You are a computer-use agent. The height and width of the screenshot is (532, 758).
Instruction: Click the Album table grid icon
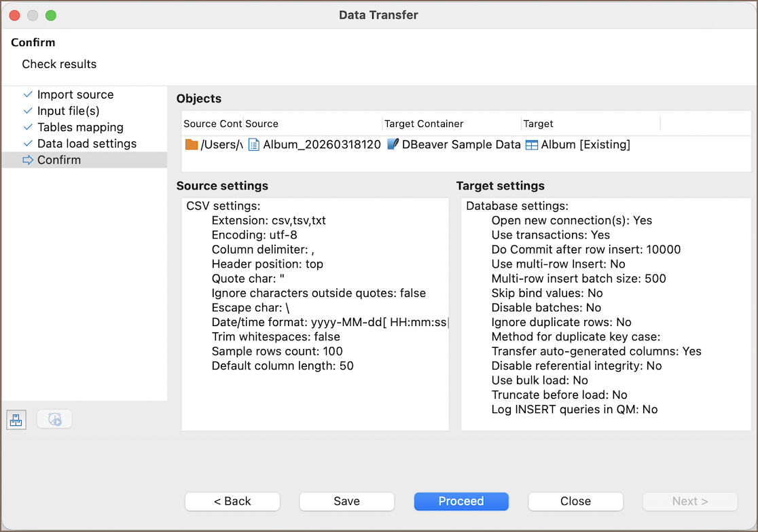click(x=531, y=145)
